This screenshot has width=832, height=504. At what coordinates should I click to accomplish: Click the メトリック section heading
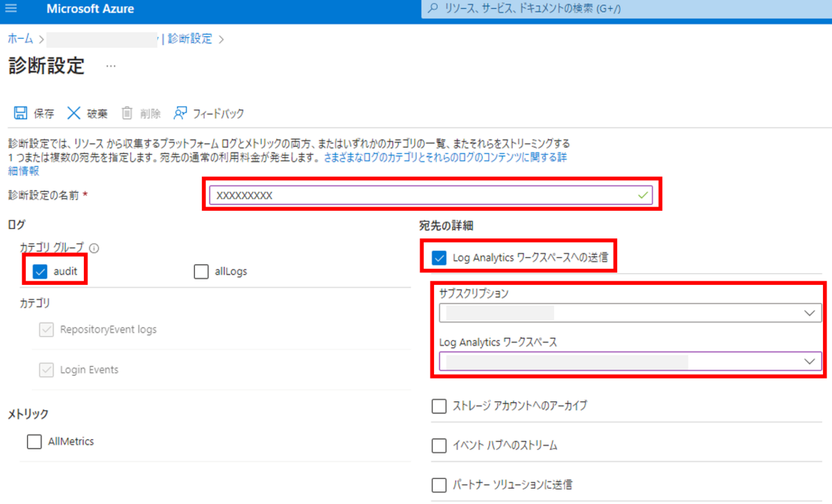28,414
